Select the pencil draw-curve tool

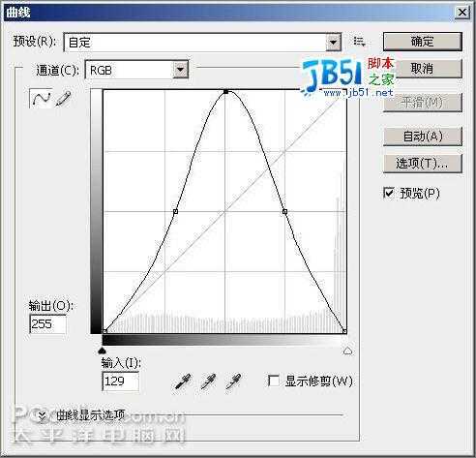[x=63, y=98]
